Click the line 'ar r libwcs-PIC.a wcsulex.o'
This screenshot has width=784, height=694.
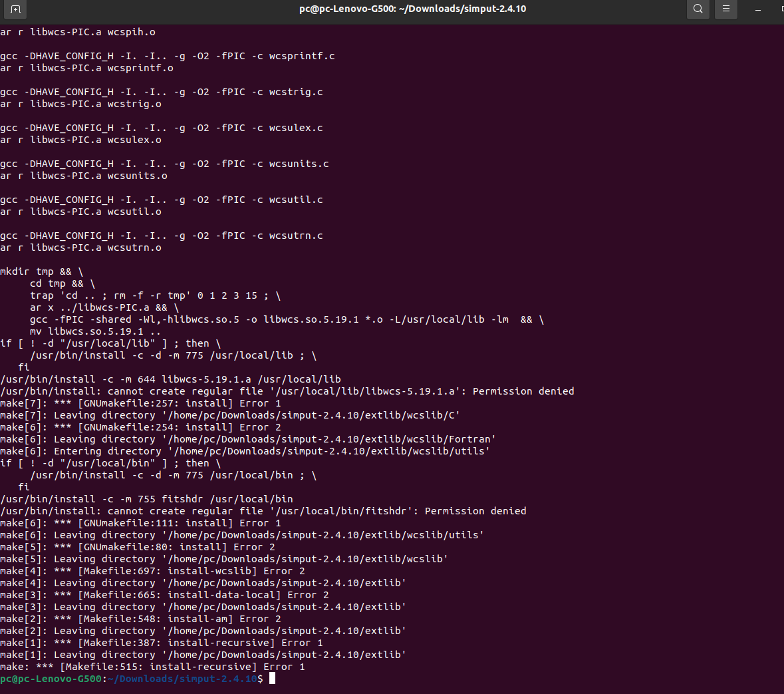(80, 140)
